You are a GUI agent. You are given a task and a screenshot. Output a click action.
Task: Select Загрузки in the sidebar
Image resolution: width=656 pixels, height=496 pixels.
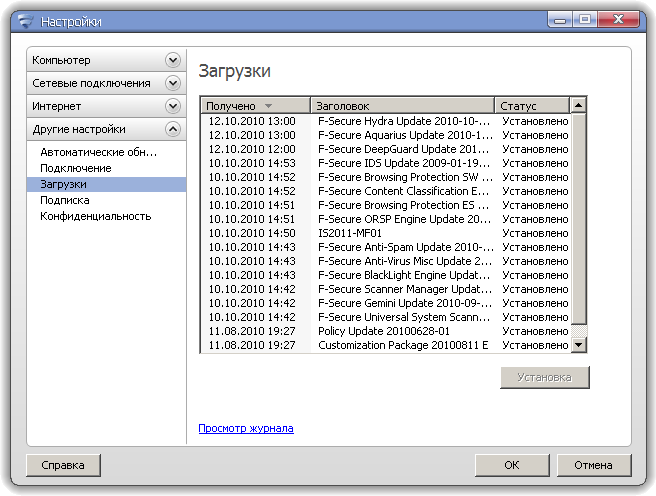coord(107,184)
